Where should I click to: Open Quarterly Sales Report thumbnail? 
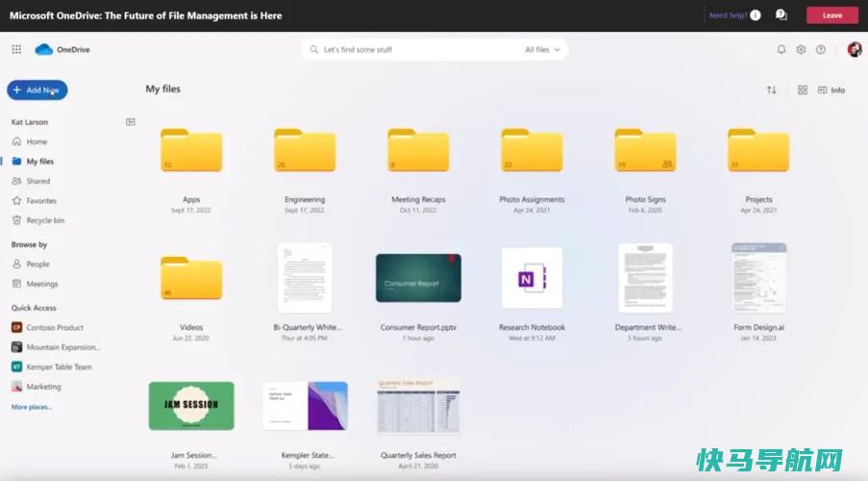tap(418, 406)
